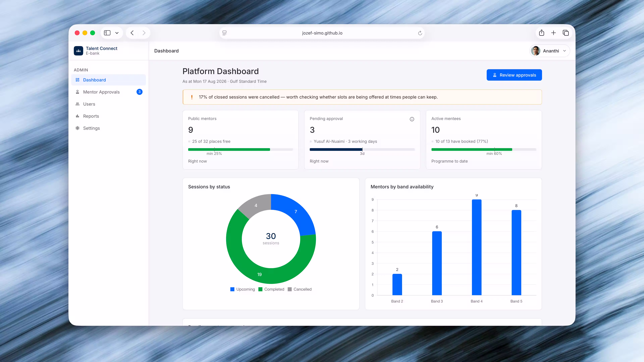
Task: Click the '25 of 32 places free' text
Action: point(211,141)
